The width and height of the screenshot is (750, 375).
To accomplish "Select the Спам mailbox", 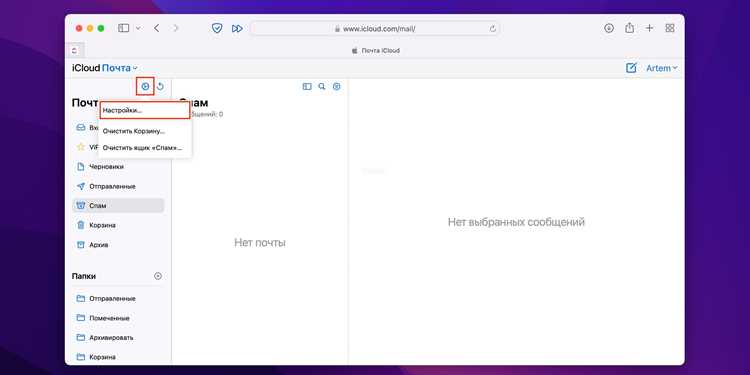I will click(118, 206).
